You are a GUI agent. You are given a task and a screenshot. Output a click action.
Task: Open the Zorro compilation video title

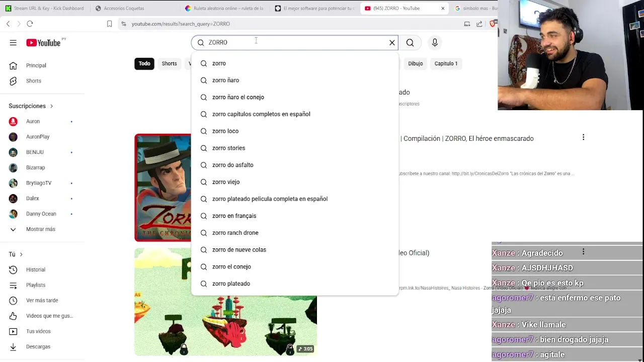coord(468,138)
